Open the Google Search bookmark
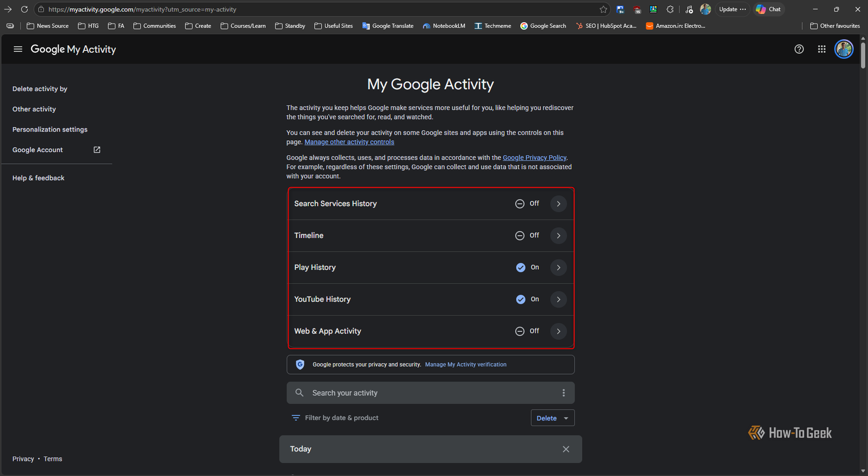Screen dimensions: 868x476 coord(543,26)
